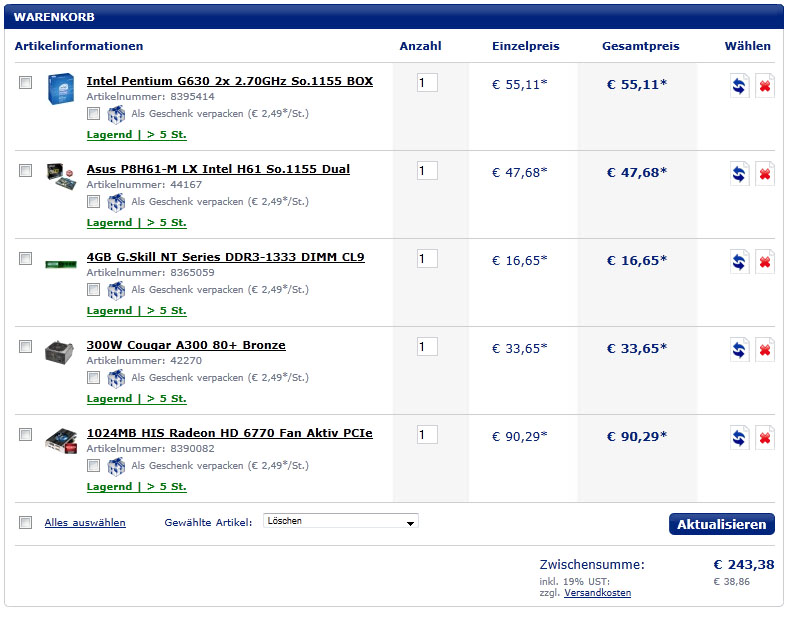Open HIS Radeon graphics card thumbnail
This screenshot has height=617, width=785.
[61, 441]
